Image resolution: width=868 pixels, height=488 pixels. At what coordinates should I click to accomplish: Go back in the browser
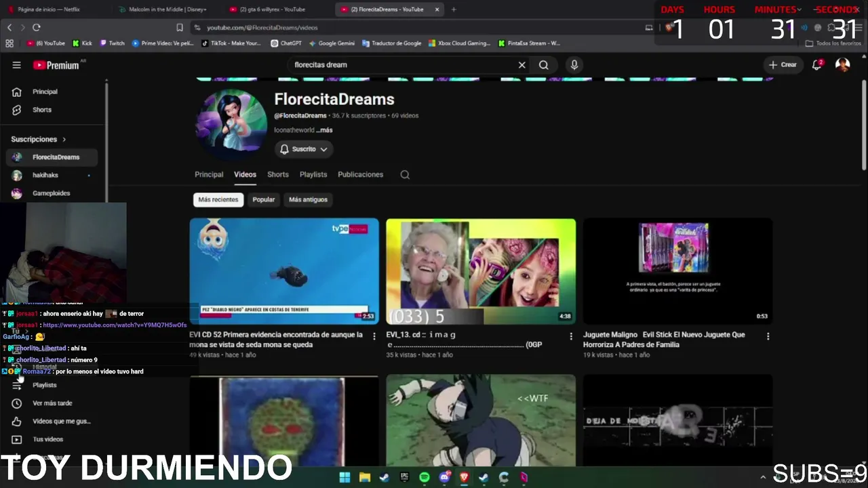9,28
